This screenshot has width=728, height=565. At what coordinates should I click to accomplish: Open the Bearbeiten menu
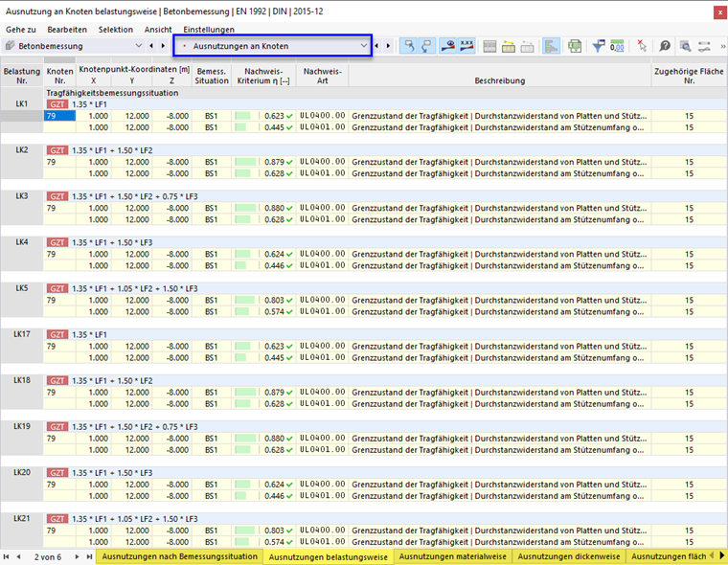(67, 30)
